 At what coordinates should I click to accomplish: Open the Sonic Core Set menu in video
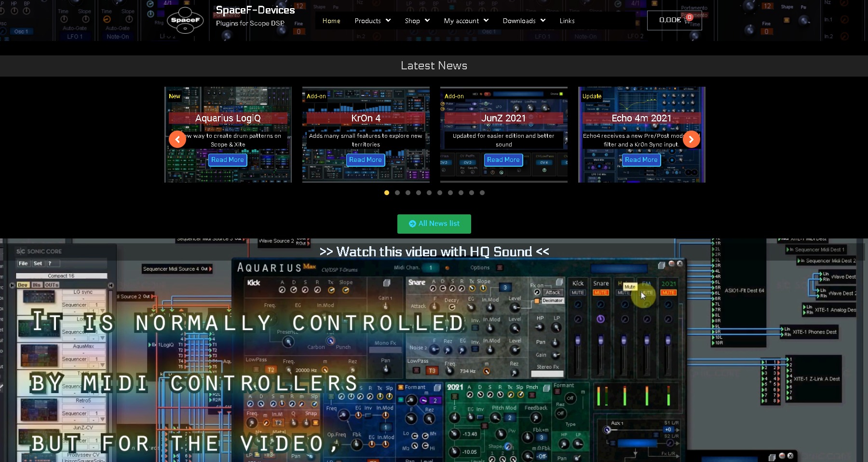[x=38, y=264]
